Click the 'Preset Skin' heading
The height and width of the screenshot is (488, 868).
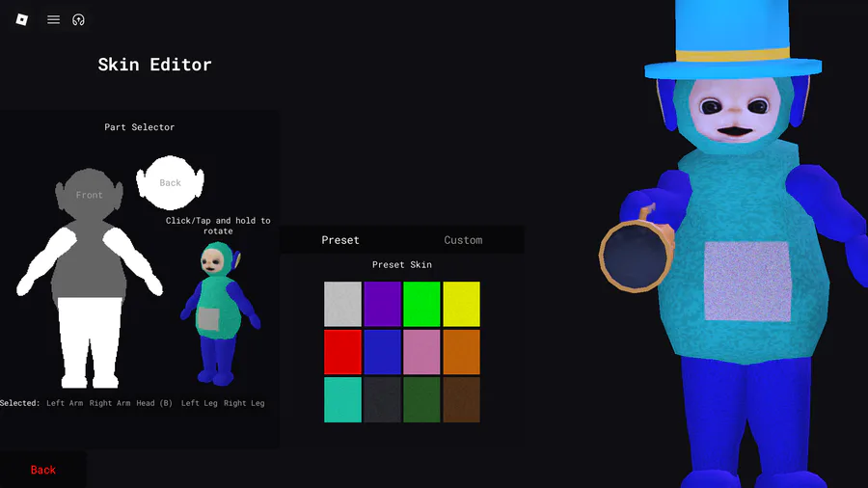click(x=402, y=265)
